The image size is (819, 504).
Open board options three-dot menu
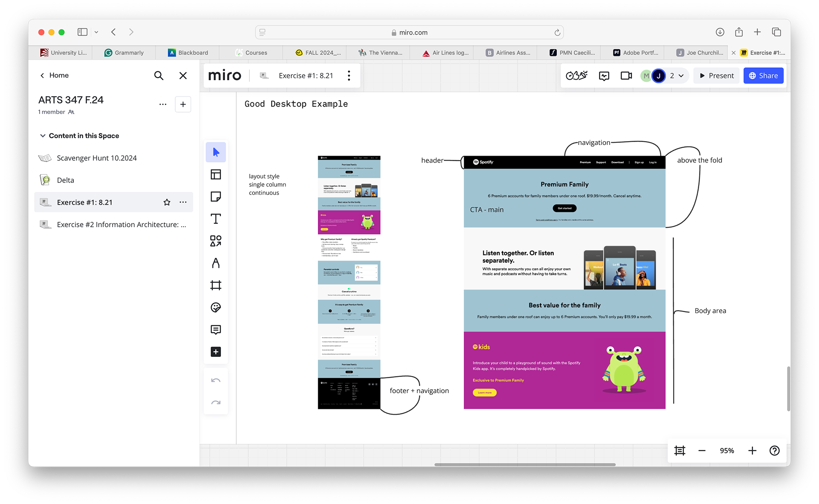tap(349, 75)
